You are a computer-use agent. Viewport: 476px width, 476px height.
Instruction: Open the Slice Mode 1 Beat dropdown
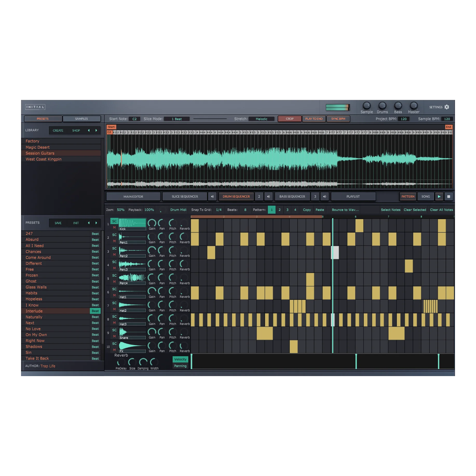tap(177, 119)
